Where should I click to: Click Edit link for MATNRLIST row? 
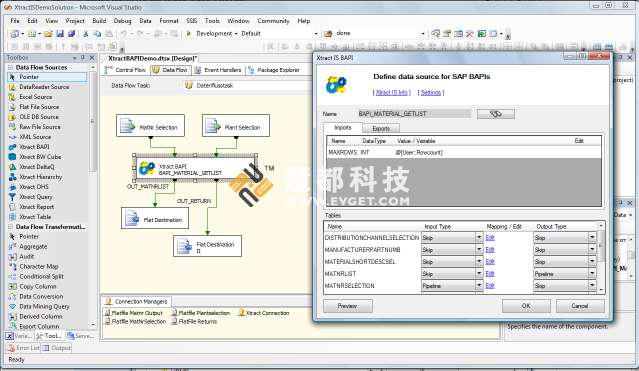(x=490, y=274)
